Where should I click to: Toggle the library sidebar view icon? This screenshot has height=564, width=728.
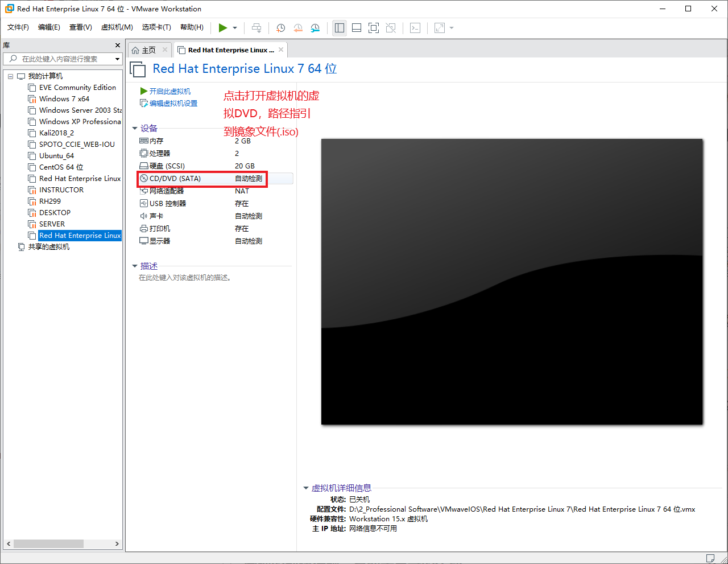point(340,28)
